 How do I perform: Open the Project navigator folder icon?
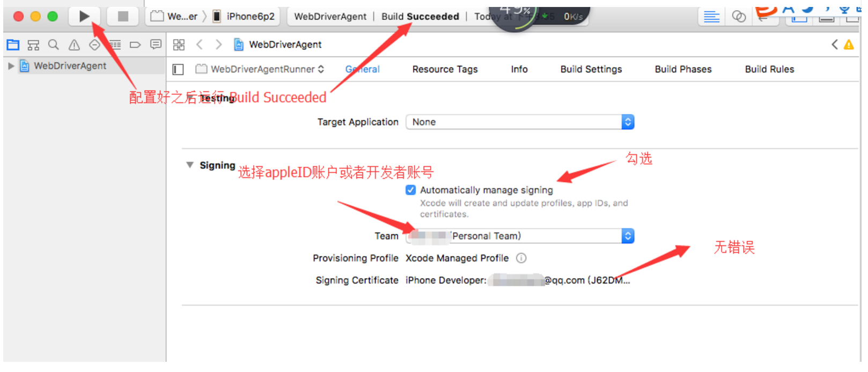click(13, 44)
